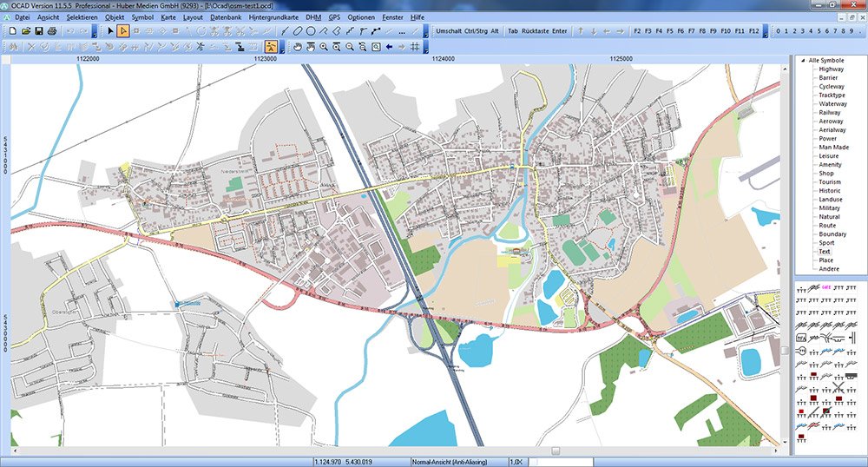868x467 pixels.
Task: Activate the pan hand tool
Action: point(297,47)
